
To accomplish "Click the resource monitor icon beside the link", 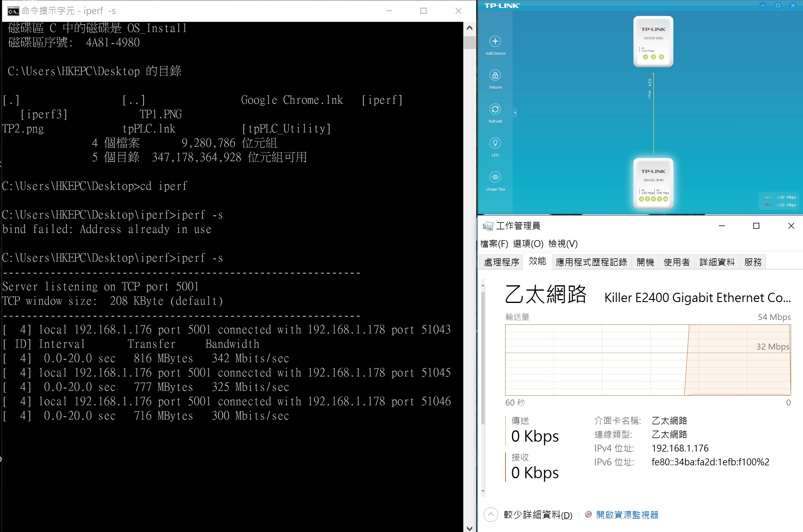I will point(588,515).
